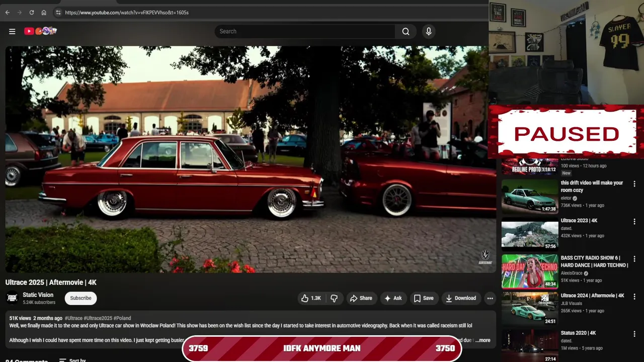This screenshot has width=644, height=362.
Task: Open BASS CITY RADIO SHOW 6 thumbnail
Action: 529,271
